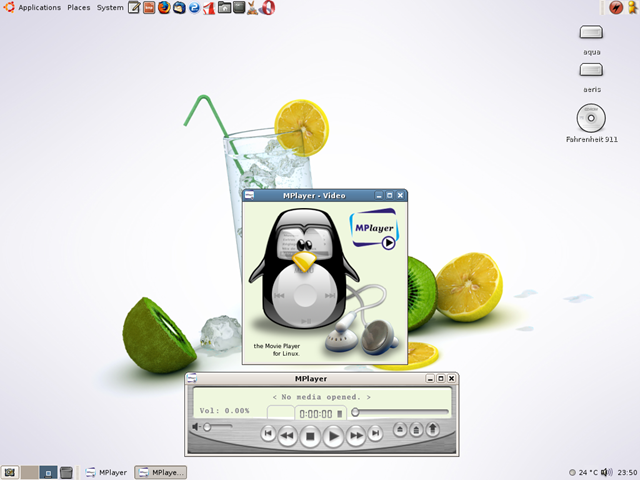Skip to next track in MPlayer
Image resolution: width=640 pixels, height=480 pixels.
(375, 433)
